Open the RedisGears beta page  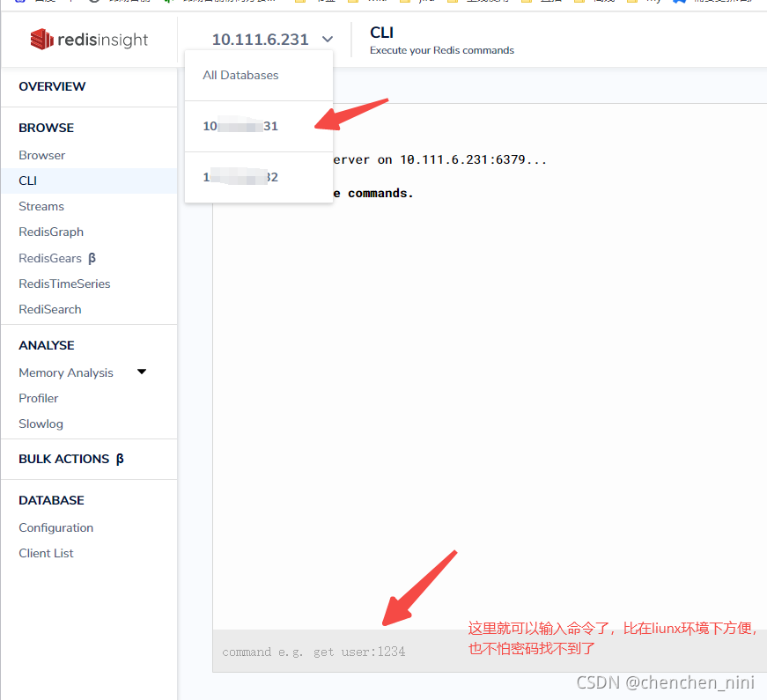coord(57,258)
